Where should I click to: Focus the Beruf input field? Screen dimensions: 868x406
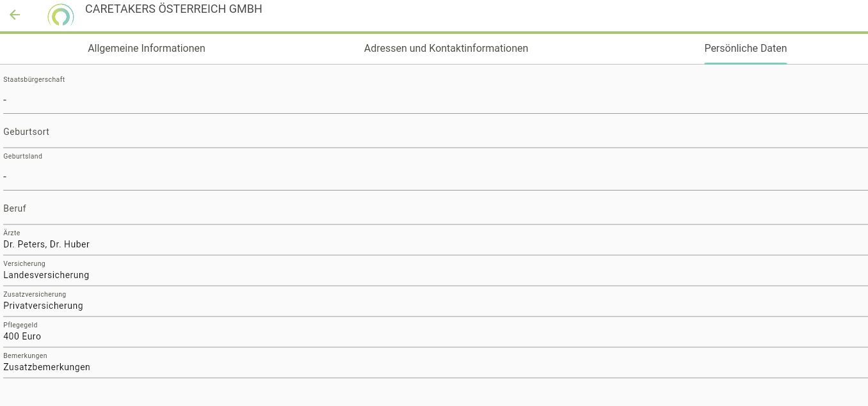point(435,209)
